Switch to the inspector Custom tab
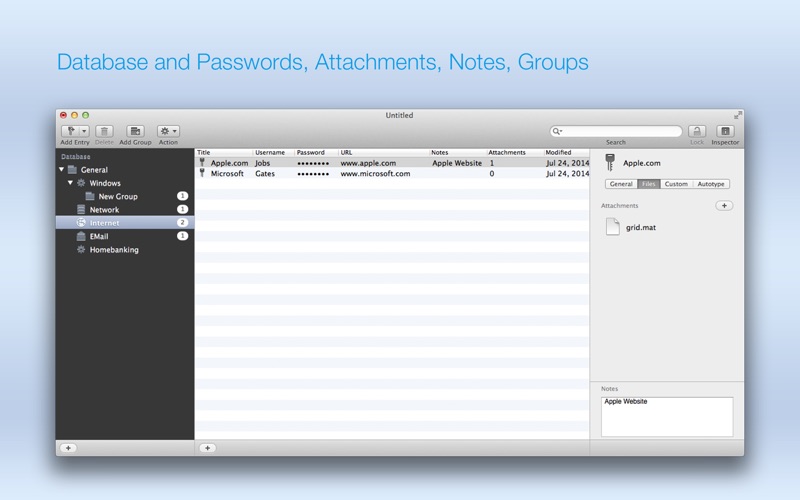 click(x=676, y=184)
